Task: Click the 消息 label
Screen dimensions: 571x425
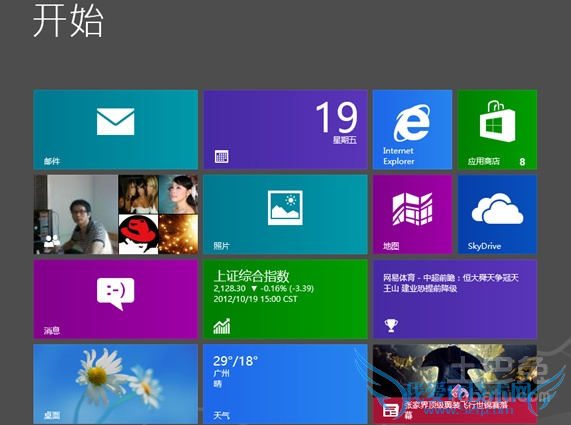Action: (52, 331)
